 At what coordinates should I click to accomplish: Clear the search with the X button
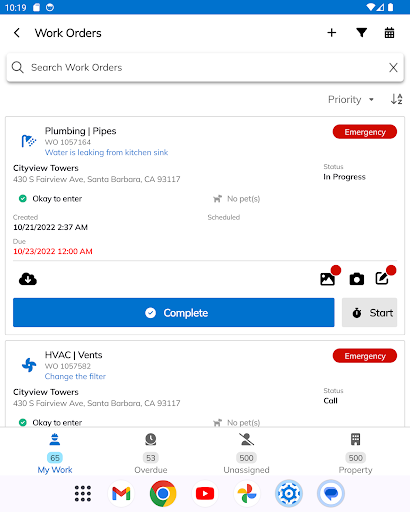[x=393, y=68]
